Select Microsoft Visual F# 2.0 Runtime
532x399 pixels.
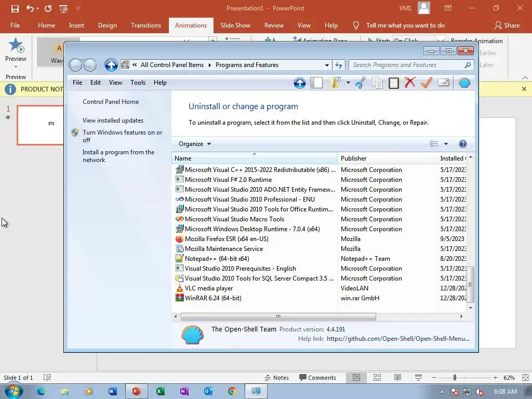click(228, 179)
